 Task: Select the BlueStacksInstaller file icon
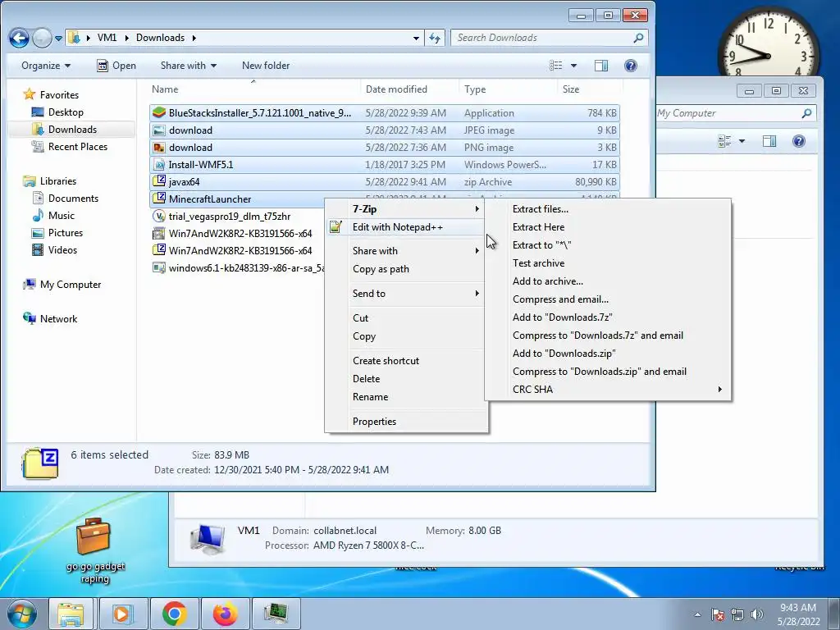[x=158, y=112]
